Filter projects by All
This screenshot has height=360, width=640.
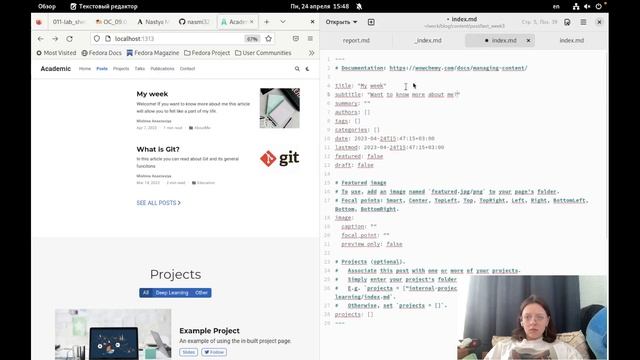click(146, 293)
